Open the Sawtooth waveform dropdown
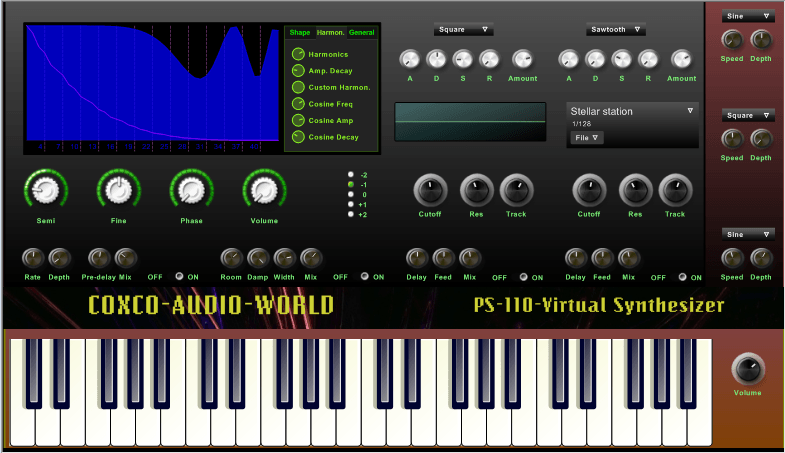Image resolution: width=785 pixels, height=453 pixels. [x=616, y=30]
